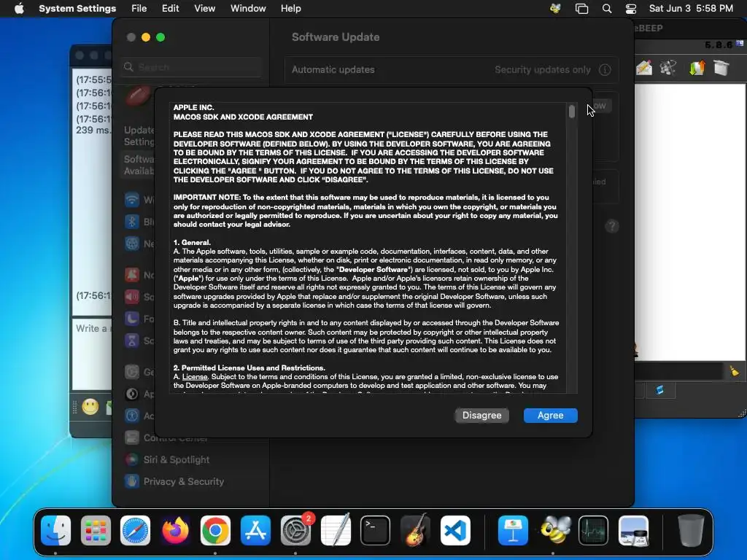Open Keynote from the Dock
This screenshot has width=747, height=560.
tap(513, 530)
